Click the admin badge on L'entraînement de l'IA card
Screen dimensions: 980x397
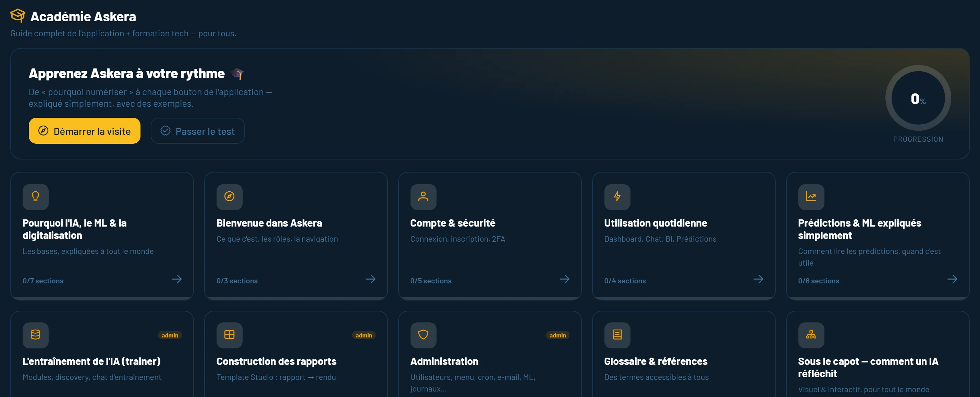(x=170, y=335)
